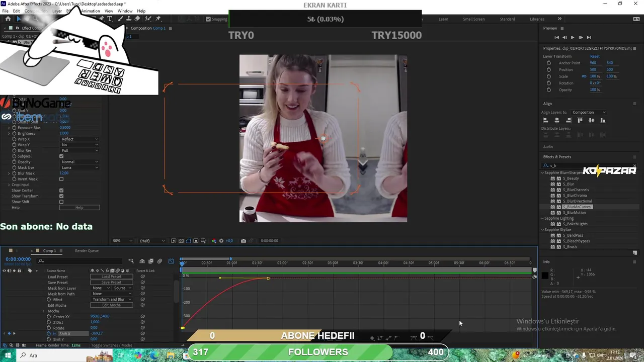644x362 pixels.
Task: Click Toggle Switches / Modes button
Action: [x=112, y=345]
